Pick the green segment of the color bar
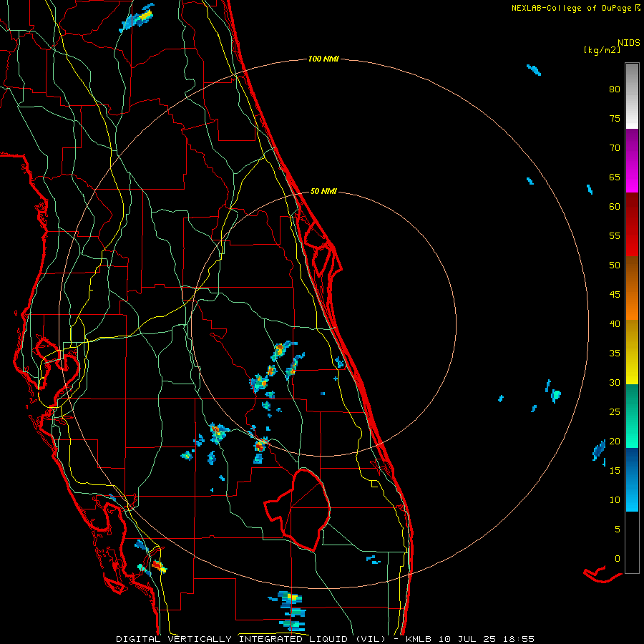Image resolution: width=644 pixels, height=644 pixels. [x=632, y=416]
